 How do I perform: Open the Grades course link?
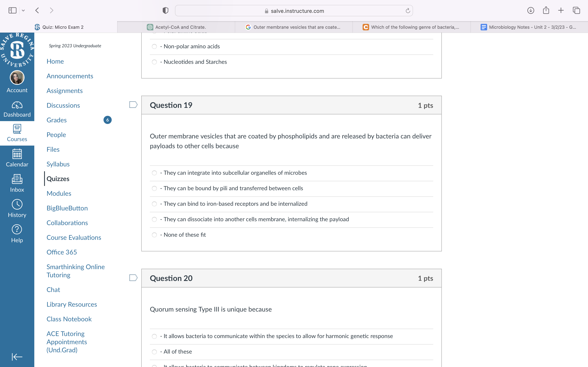tap(57, 120)
